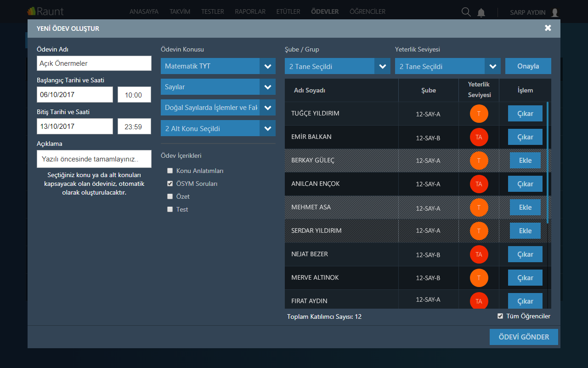Remove Anılcan Ençok with Çıkar
The image size is (588, 368).
(x=525, y=184)
